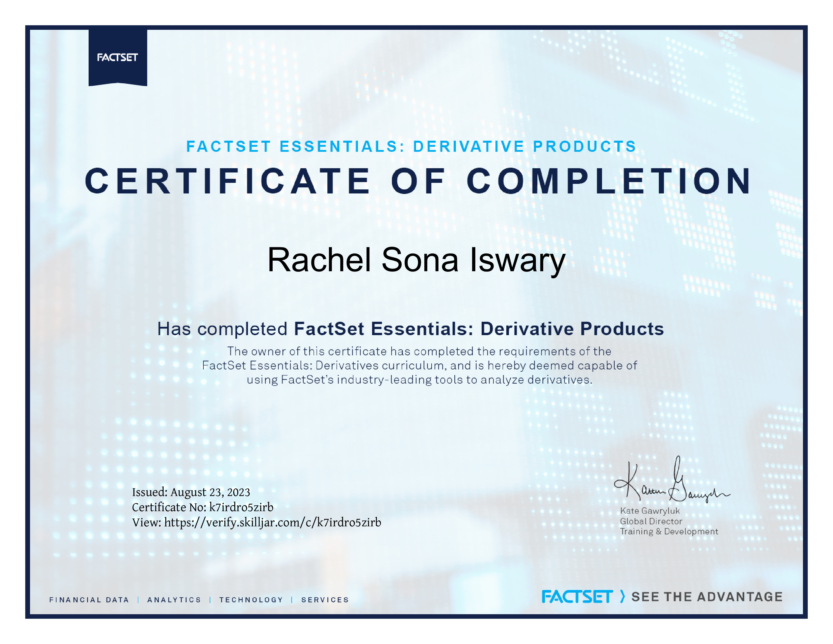Open the verify.skilljar.com certificate link

(273, 522)
